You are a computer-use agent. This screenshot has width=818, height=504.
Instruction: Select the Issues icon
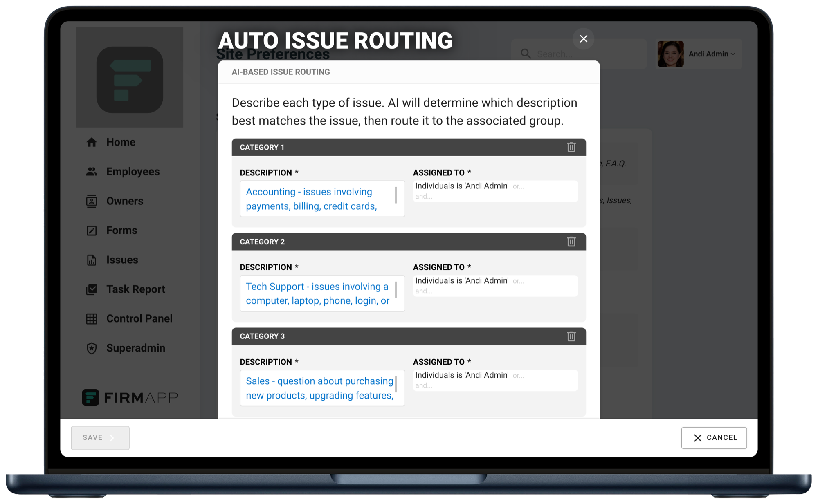(91, 260)
